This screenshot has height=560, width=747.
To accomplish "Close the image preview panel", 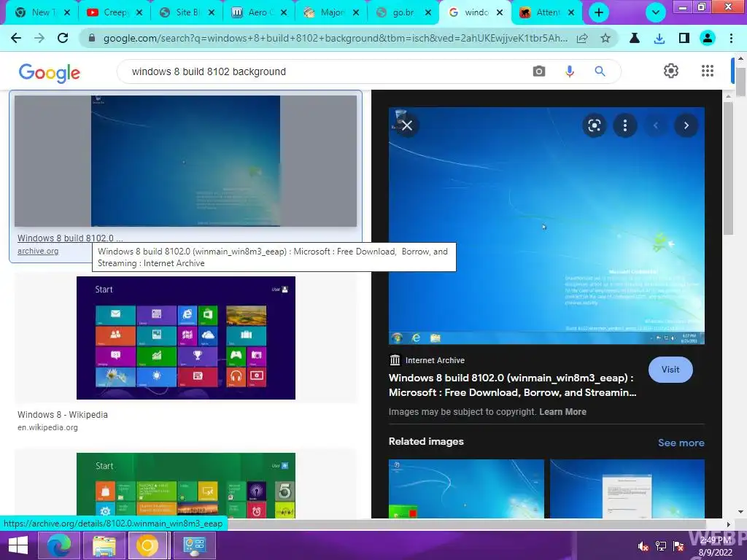I will pyautogui.click(x=407, y=125).
